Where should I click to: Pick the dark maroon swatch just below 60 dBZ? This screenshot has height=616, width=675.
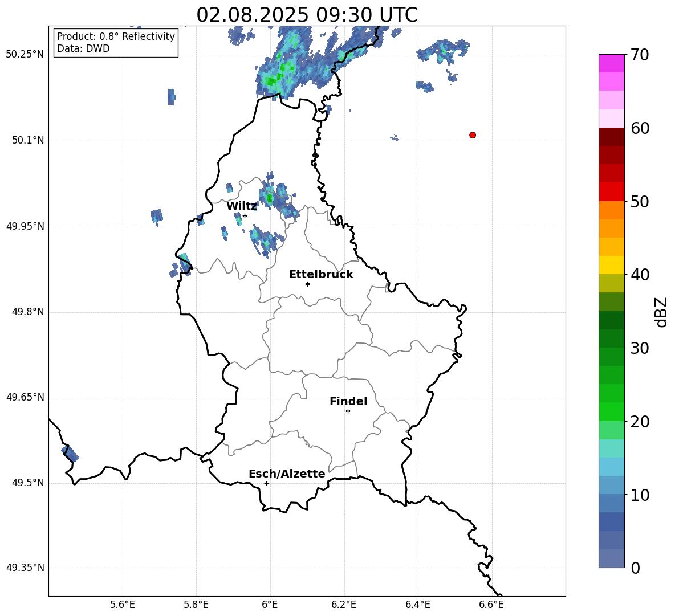tap(612, 137)
